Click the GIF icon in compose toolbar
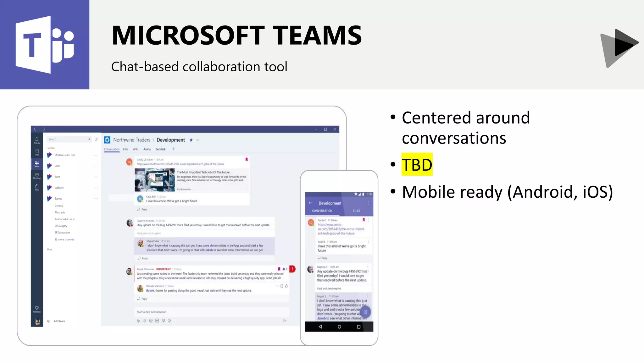 click(157, 321)
